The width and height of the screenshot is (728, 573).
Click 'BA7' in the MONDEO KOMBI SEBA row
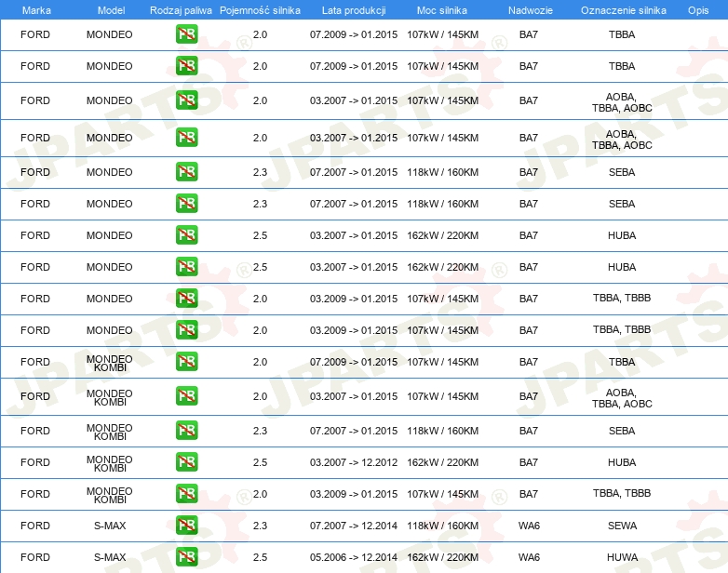click(x=529, y=431)
